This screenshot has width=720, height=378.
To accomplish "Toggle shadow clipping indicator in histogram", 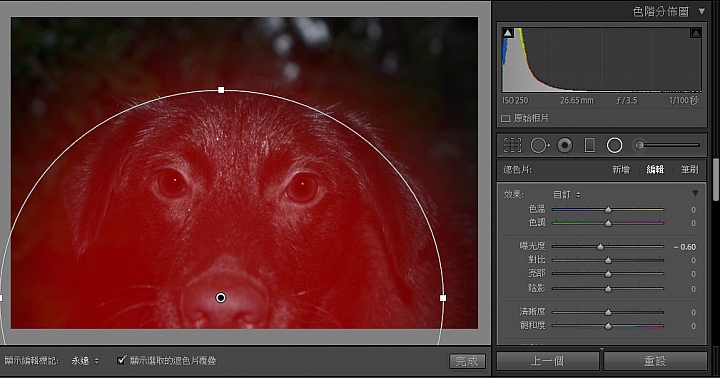I will (508, 33).
